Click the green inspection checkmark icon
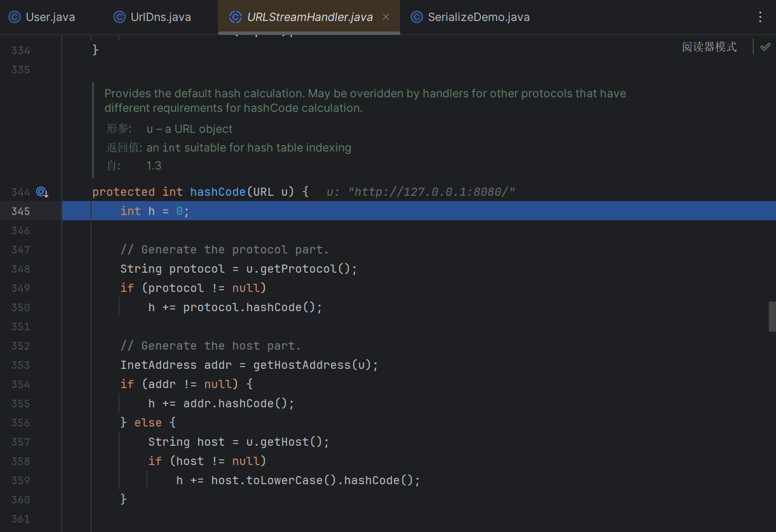 (765, 47)
